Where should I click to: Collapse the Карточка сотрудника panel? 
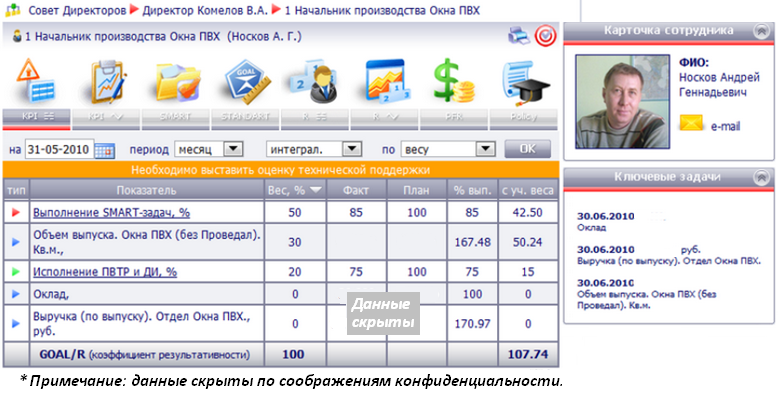[761, 31]
